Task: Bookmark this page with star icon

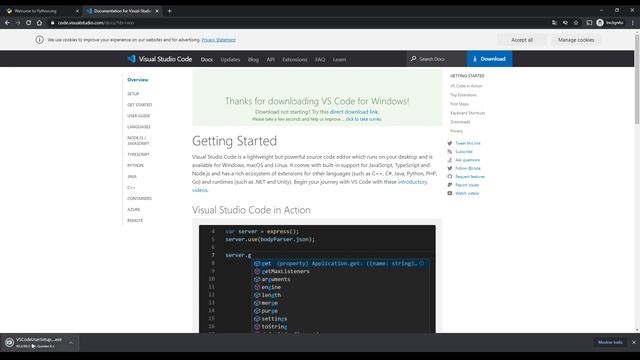Action: click(576, 23)
